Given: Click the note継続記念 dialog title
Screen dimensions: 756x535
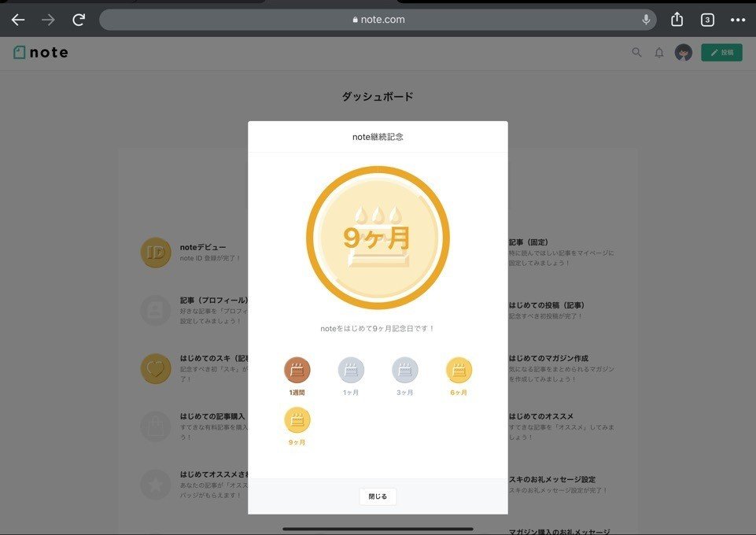Looking at the screenshot, I should click(x=378, y=137).
